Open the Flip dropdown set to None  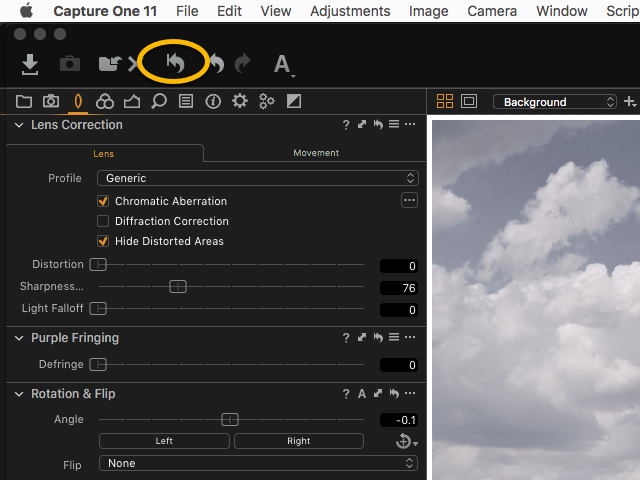point(257,463)
